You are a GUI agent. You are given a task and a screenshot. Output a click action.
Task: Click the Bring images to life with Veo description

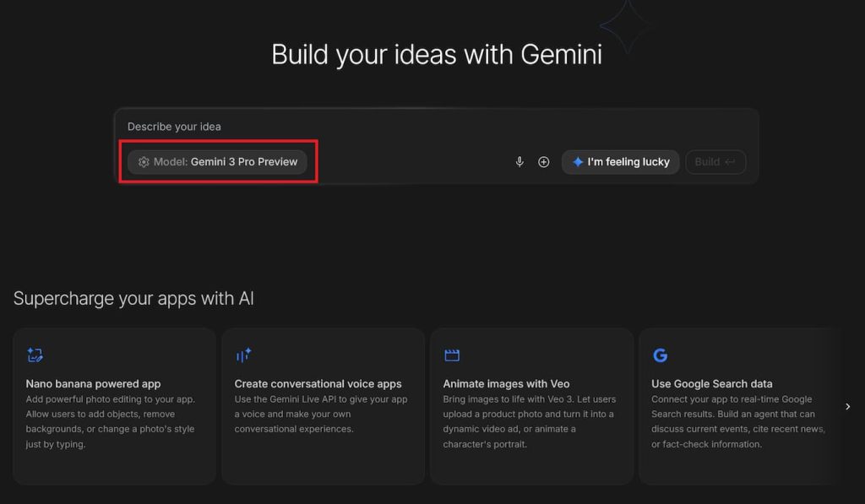pyautogui.click(x=530, y=422)
